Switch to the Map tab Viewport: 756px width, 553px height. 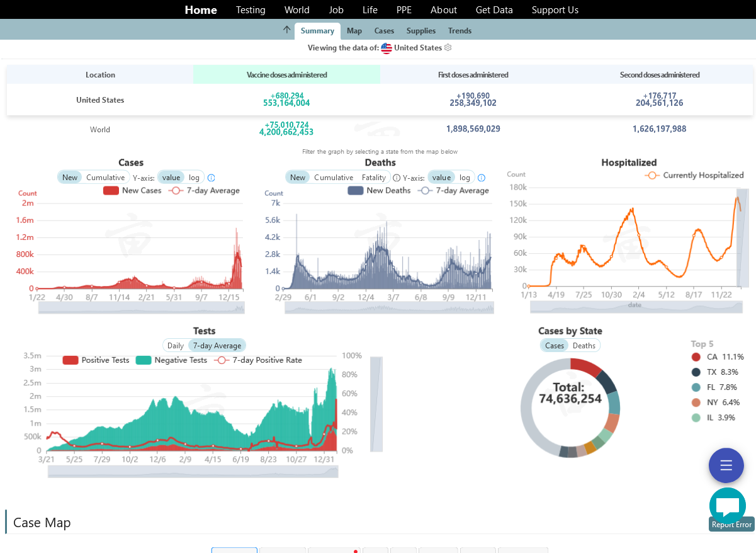pos(354,31)
